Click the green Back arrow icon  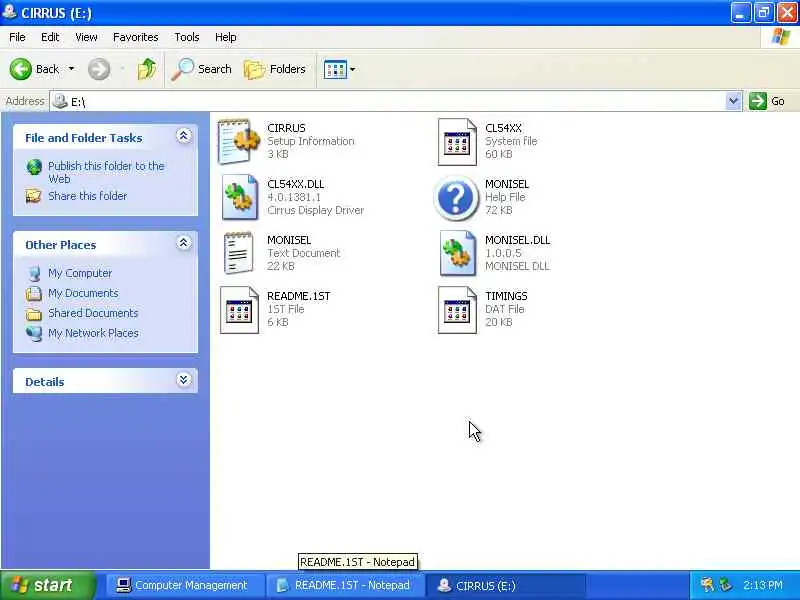(21, 69)
